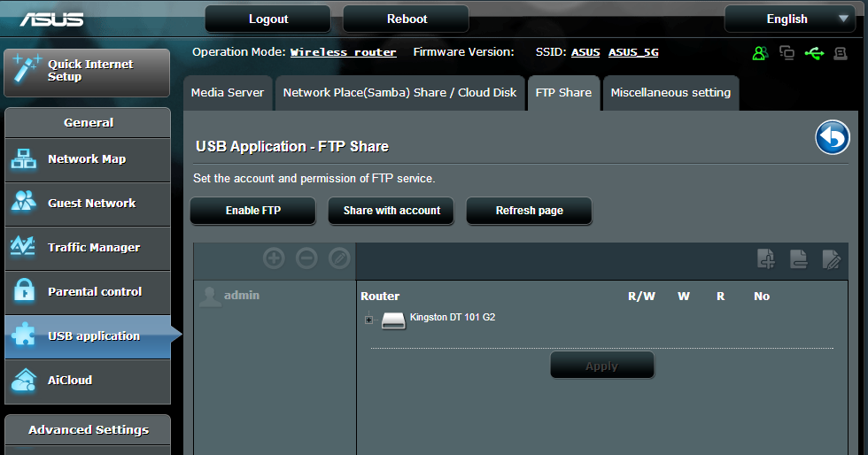Click the admin user avatar icon
The image size is (868, 455).
pyautogui.click(x=209, y=297)
